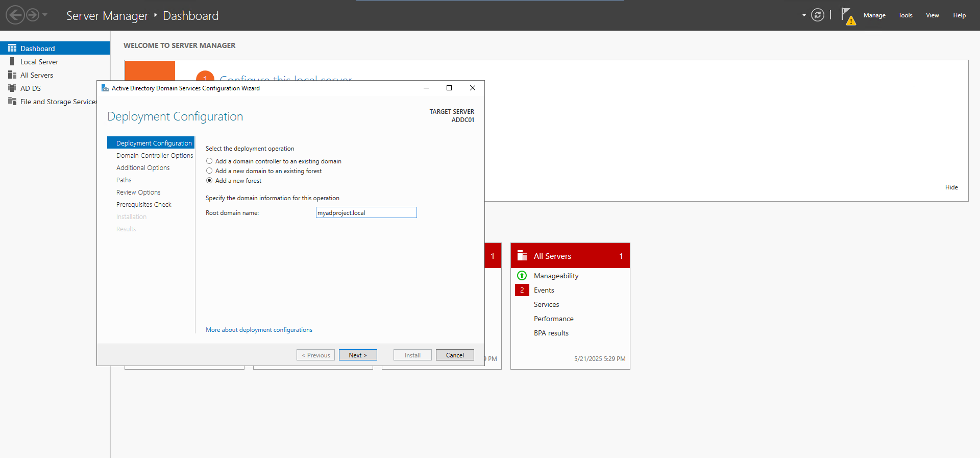Expand the dropdown arrow left of Refresh
Screen dimensions: 980x458
pos(804,15)
